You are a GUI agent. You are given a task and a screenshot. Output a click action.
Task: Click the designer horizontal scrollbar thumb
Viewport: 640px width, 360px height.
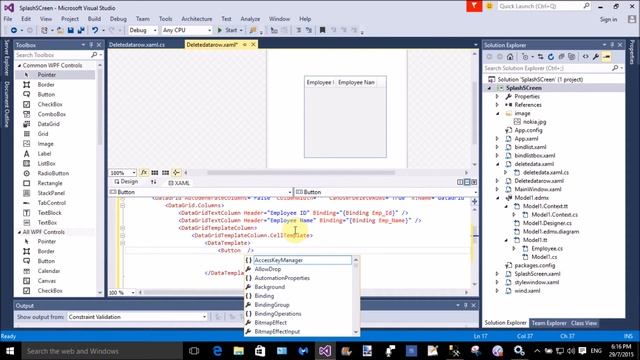click(301, 173)
